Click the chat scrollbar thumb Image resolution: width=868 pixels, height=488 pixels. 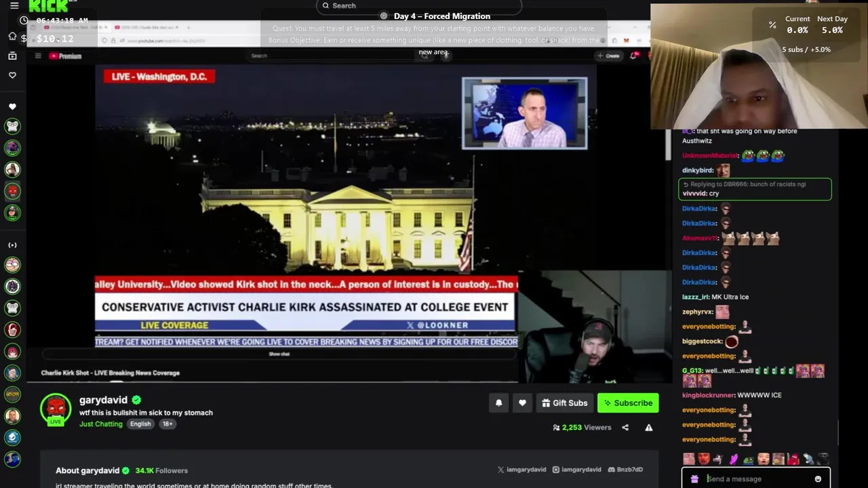click(x=839, y=433)
